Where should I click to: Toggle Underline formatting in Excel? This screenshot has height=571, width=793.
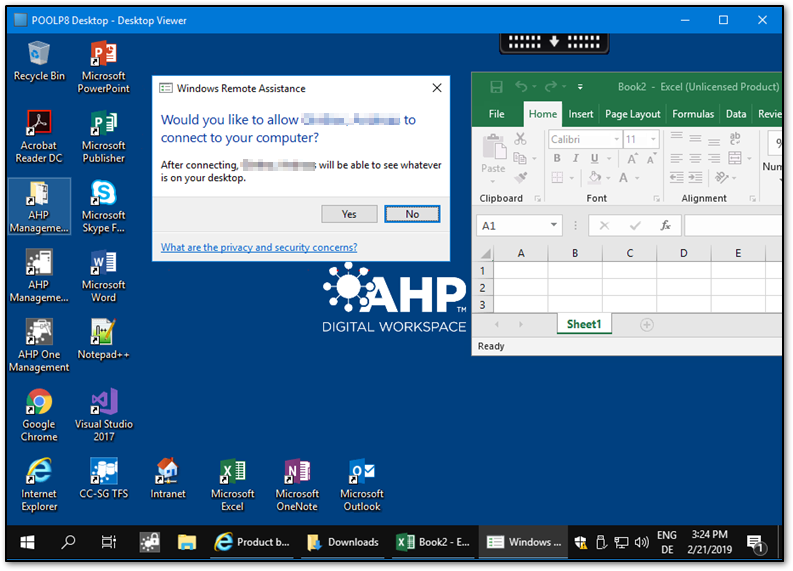595,158
